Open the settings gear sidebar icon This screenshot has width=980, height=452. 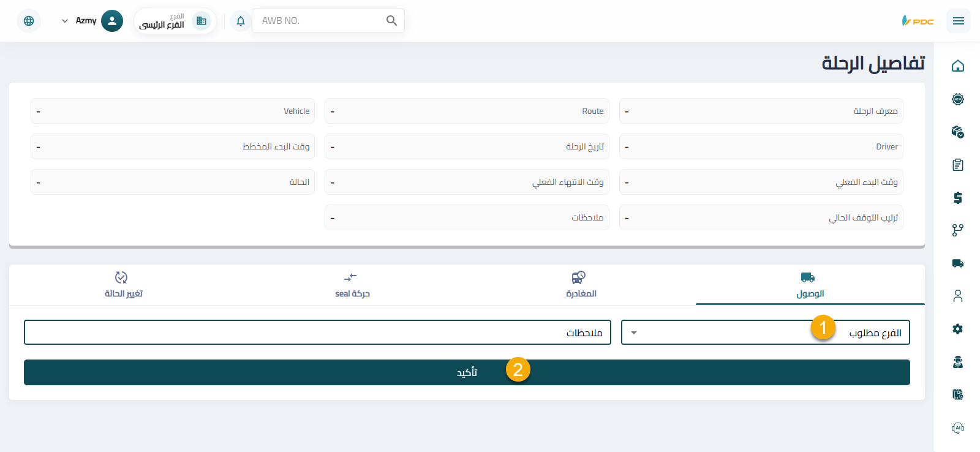(958, 329)
